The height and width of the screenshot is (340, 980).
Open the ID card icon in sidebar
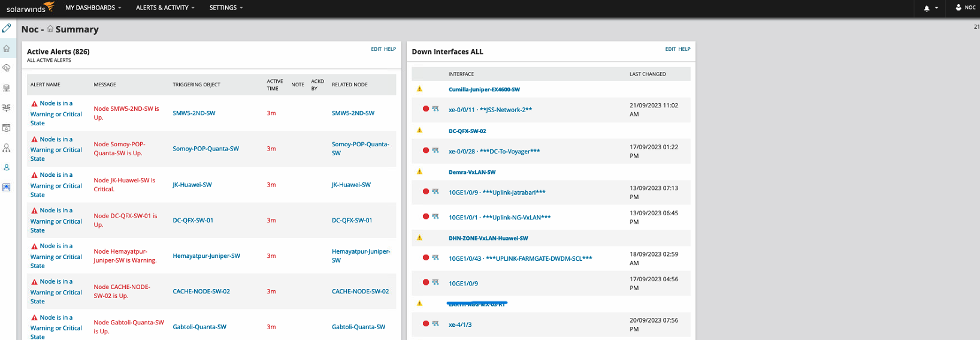point(7,128)
